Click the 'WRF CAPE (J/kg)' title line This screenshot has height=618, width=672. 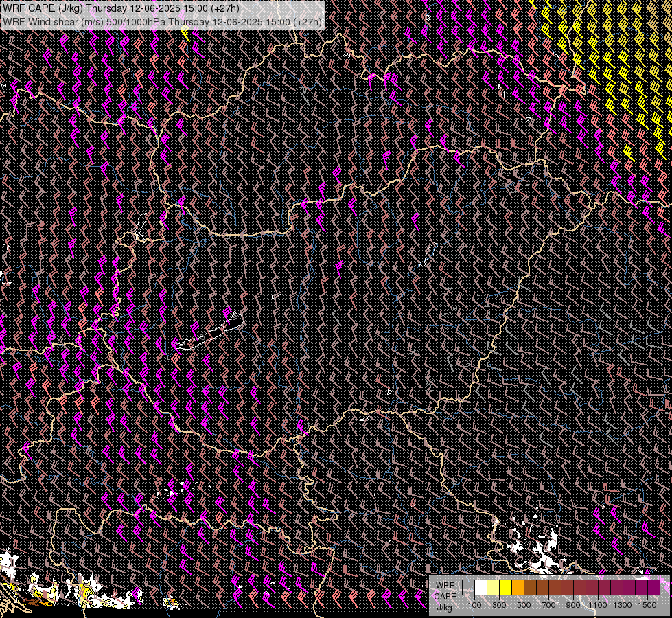(121, 8)
